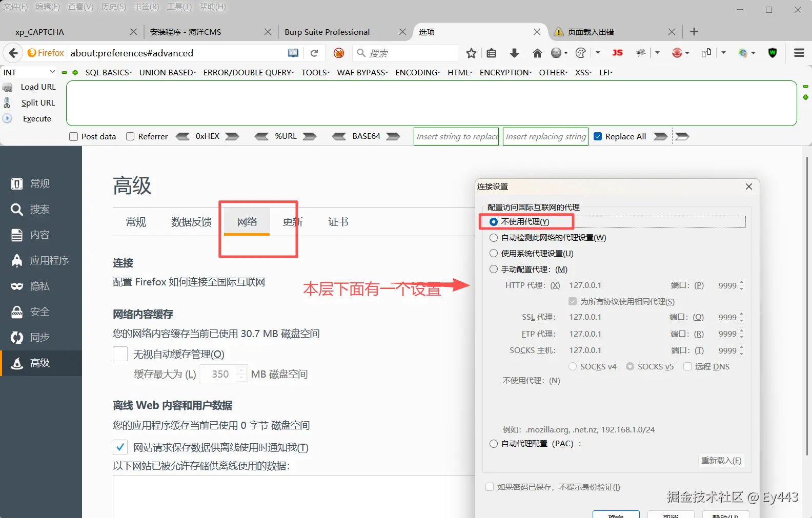
Task: Open the 历史(S) menu
Action: (113, 7)
